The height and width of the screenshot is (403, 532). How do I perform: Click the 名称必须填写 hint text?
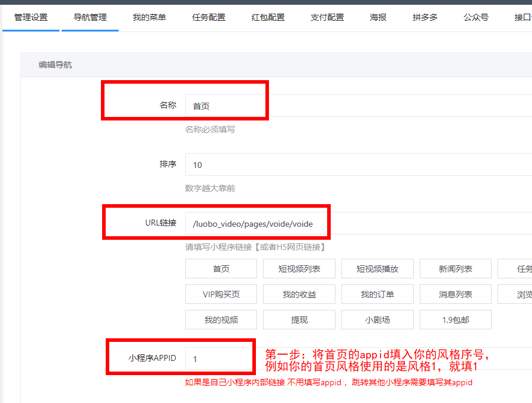[x=210, y=129]
